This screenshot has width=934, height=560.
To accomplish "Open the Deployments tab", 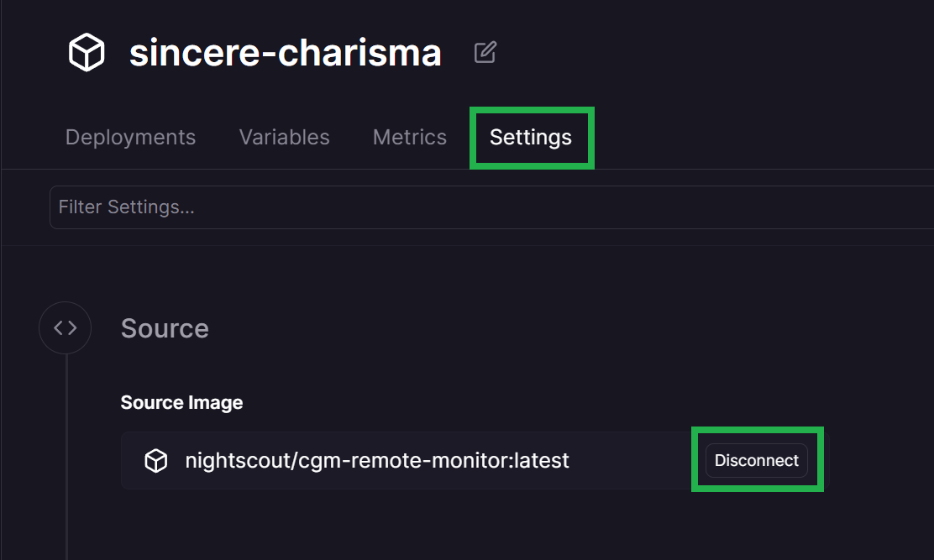I will point(130,138).
